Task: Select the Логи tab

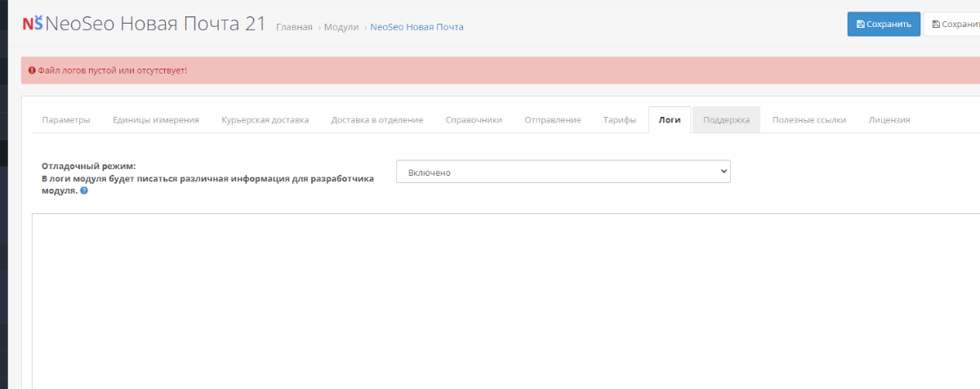Action: pyautogui.click(x=670, y=119)
